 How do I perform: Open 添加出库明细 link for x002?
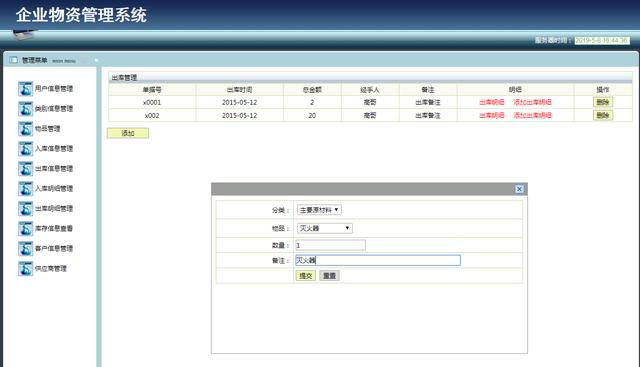(x=533, y=116)
